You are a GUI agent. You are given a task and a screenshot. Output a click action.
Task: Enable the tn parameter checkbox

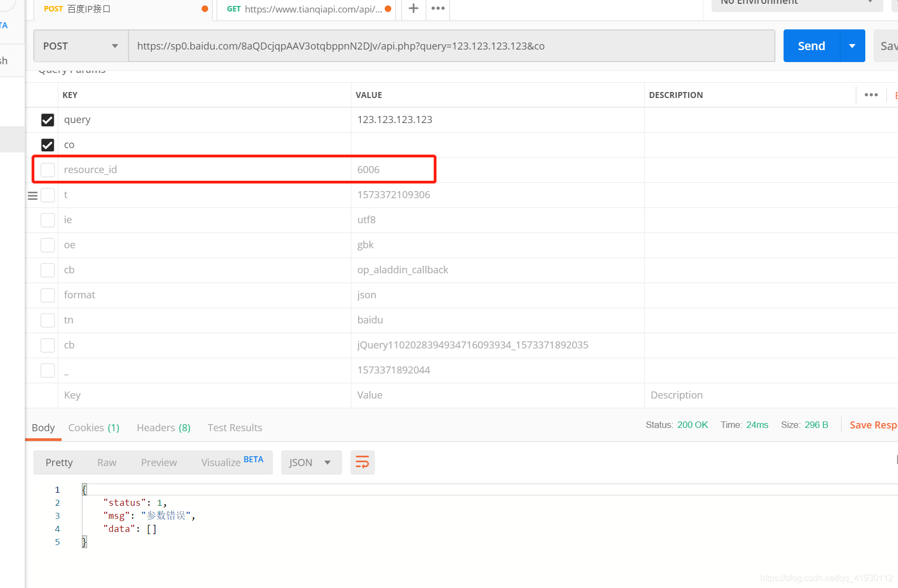(47, 320)
